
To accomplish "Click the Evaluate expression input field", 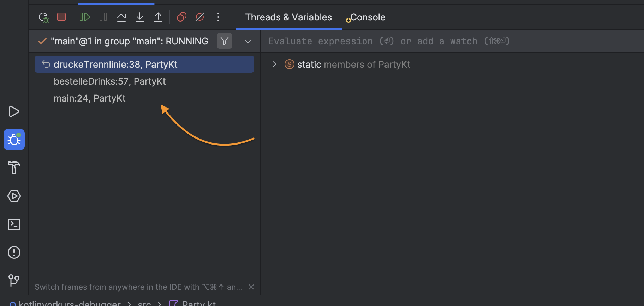I will [452, 41].
